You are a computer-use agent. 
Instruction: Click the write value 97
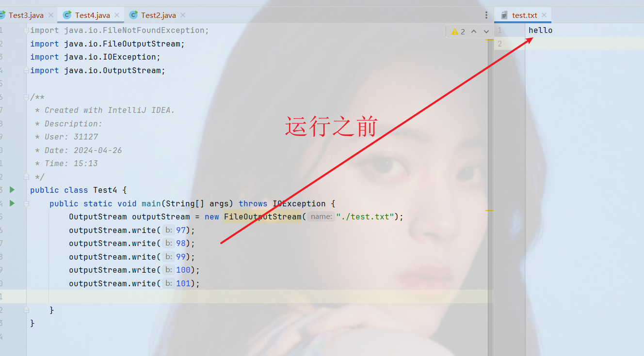point(180,230)
